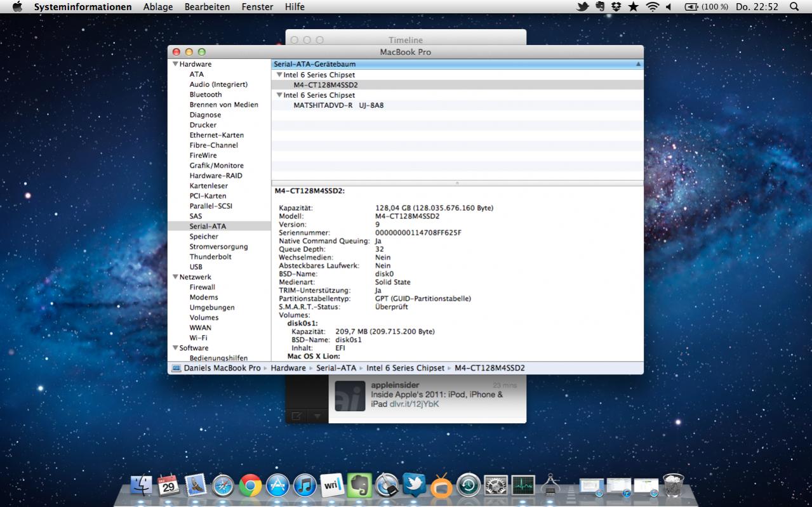Click Twitter bird icon in menu bar

(x=582, y=7)
